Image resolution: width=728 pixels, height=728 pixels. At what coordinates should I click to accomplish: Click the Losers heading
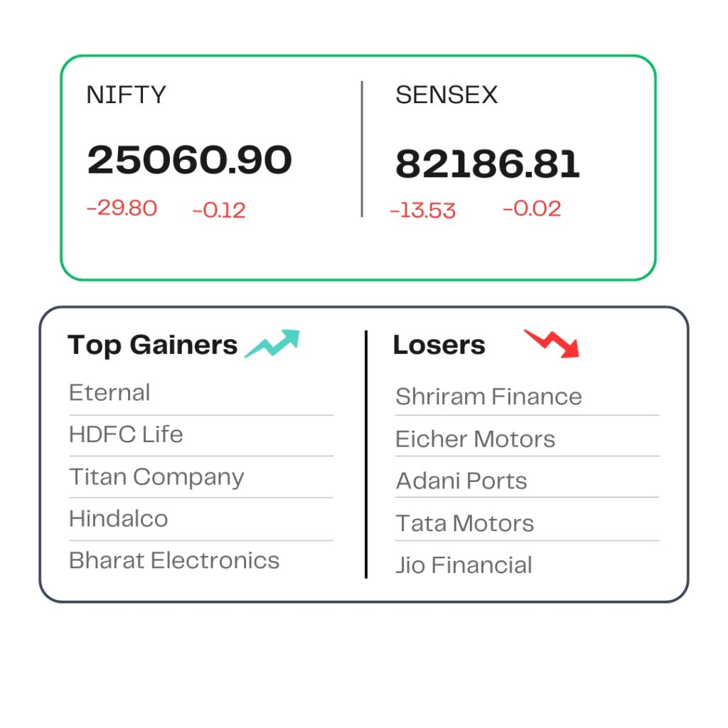pos(439,345)
